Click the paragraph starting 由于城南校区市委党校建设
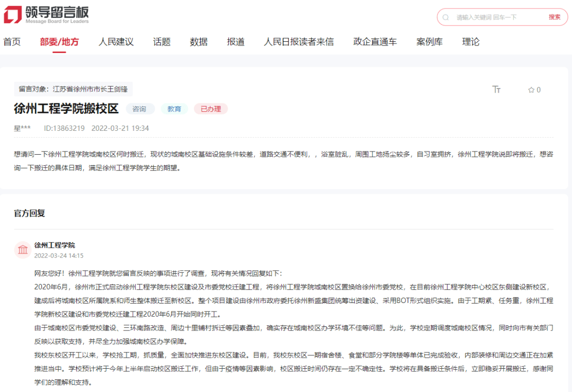Viewport: 572px width, 392px height. click(293, 335)
